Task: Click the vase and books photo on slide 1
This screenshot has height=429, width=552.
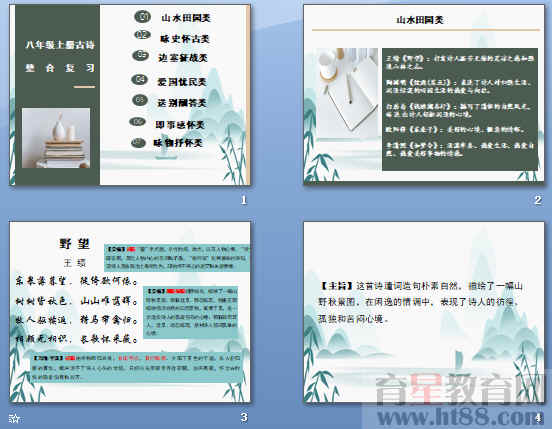Action: (x=56, y=138)
